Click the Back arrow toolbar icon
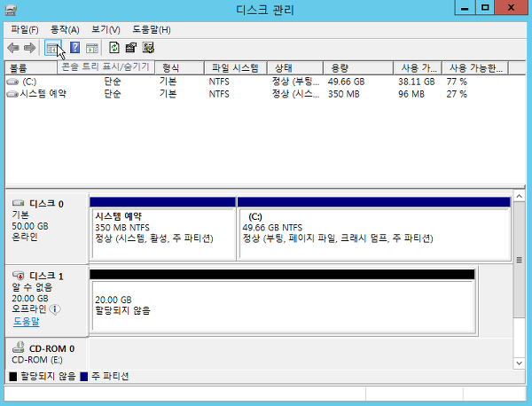This screenshot has height=406, width=532. click(x=13, y=48)
